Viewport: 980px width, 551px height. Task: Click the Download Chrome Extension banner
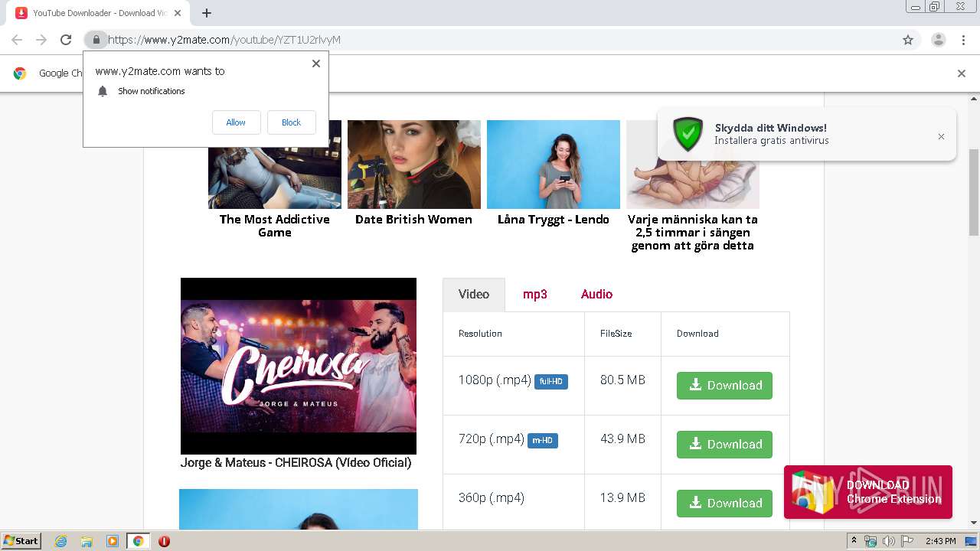pyautogui.click(x=868, y=492)
